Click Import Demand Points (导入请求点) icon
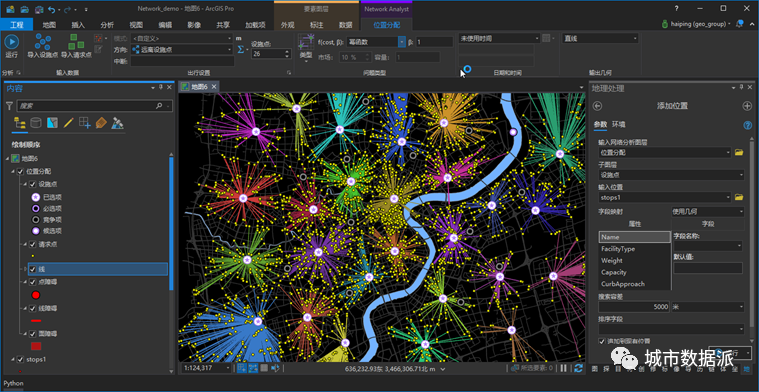 [x=75, y=42]
